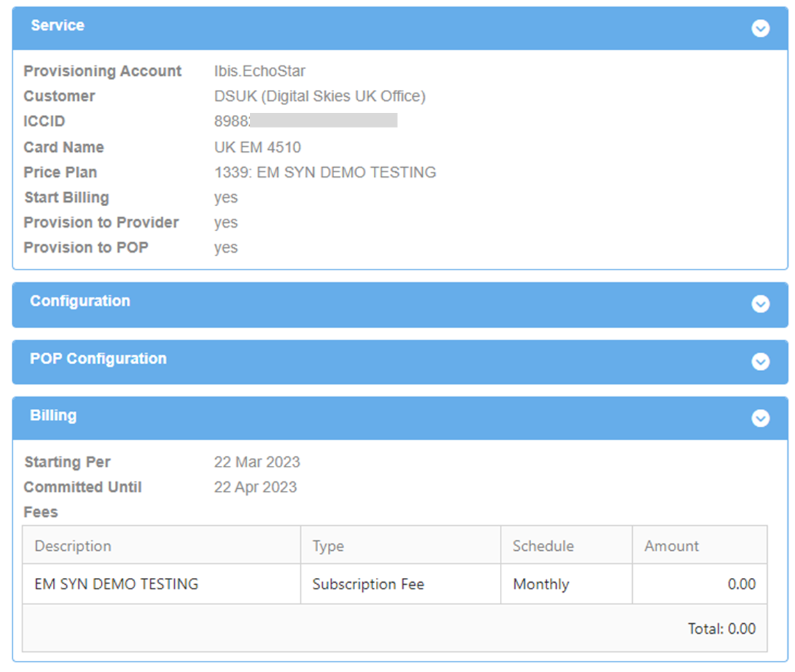Screen dimensions: 795x672
Task: Click the Service panel header title
Action: tap(58, 26)
